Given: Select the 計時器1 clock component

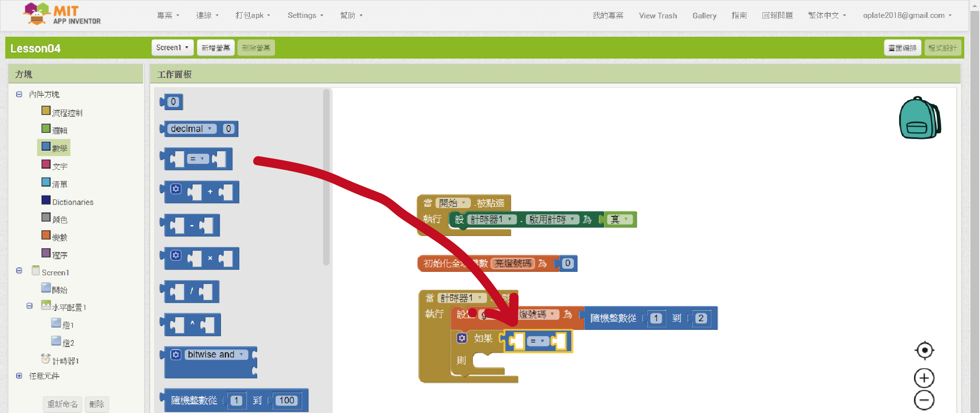Looking at the screenshot, I should [60, 360].
